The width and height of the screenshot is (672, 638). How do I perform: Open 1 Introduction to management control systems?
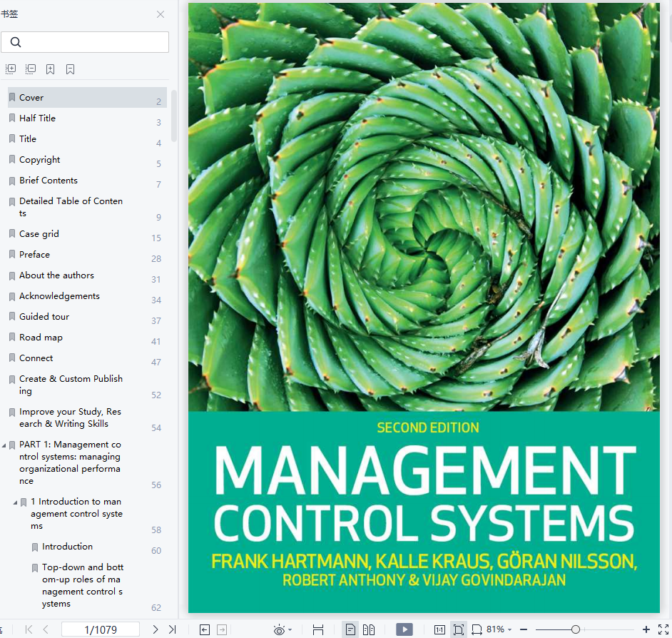76,514
